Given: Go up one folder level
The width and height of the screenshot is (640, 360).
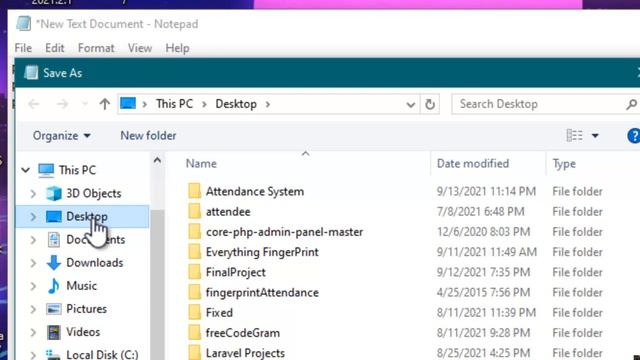Looking at the screenshot, I should point(105,104).
